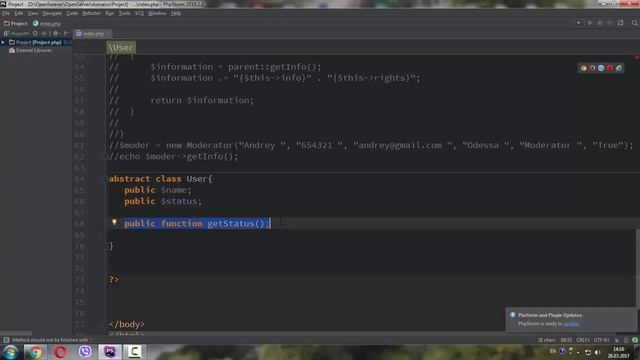Open preview in Firefox browser icon
Screen dimensions: 640x360
[x=592, y=68]
